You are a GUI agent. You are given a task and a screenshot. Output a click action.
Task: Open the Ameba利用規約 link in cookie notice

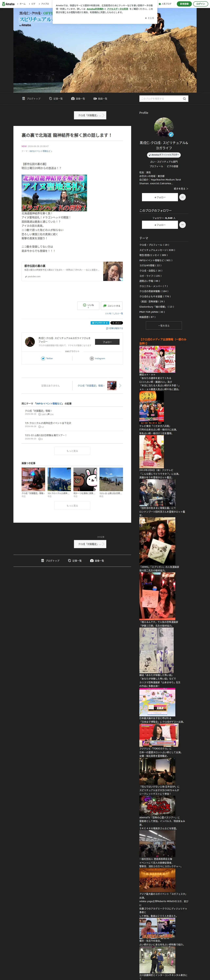tap(95, 9)
